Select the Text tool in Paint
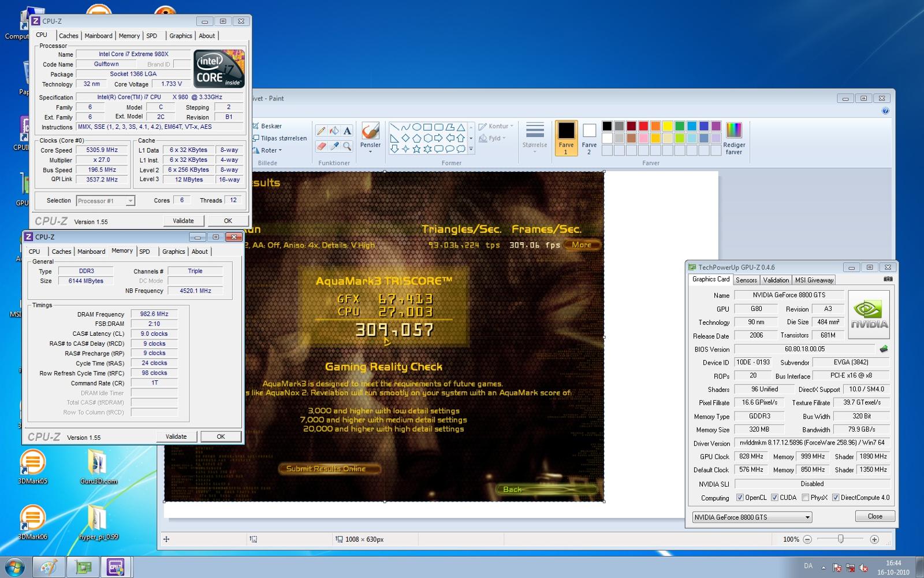This screenshot has width=924, height=578. pos(347,131)
